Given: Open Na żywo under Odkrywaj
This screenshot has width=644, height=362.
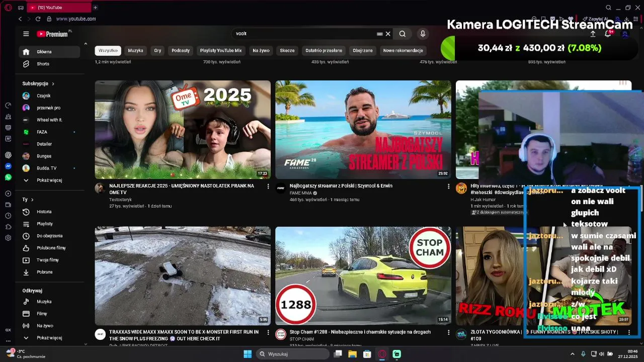Looking at the screenshot, I should coord(49,326).
